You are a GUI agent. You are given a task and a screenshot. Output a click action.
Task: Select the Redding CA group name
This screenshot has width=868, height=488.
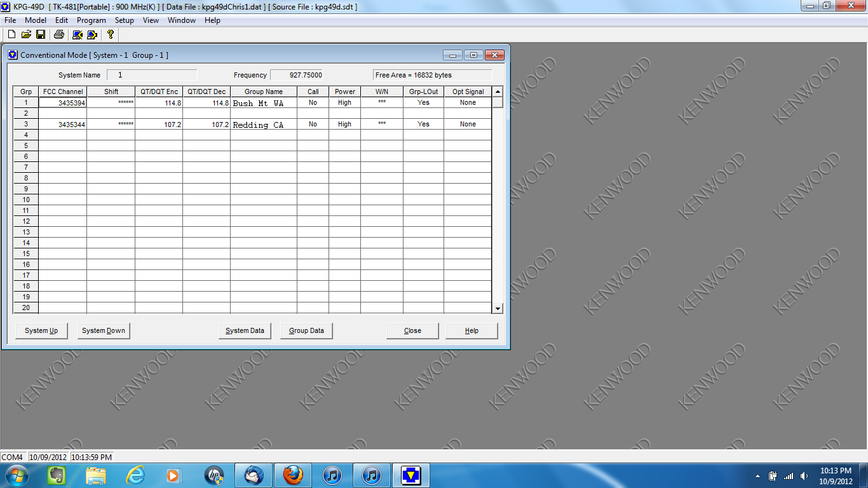[x=264, y=125]
